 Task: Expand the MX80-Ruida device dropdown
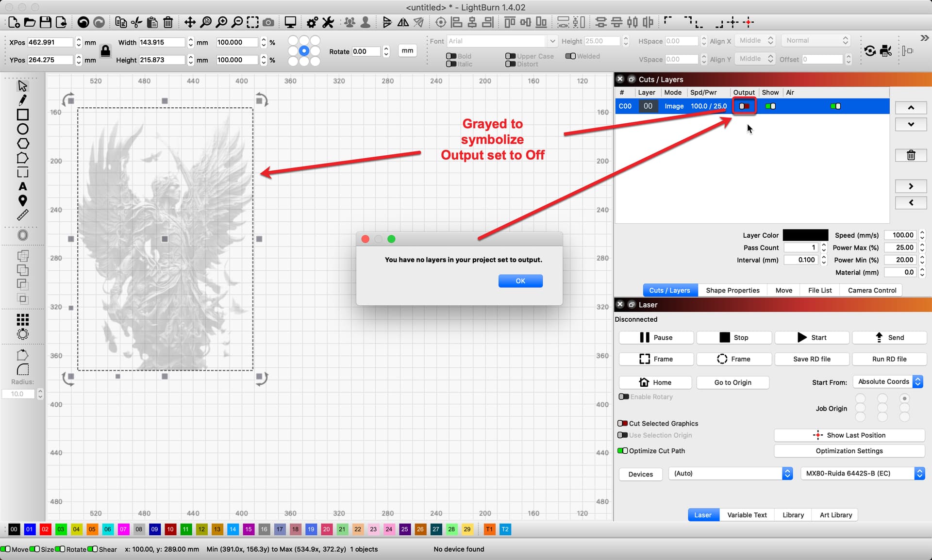862,474
